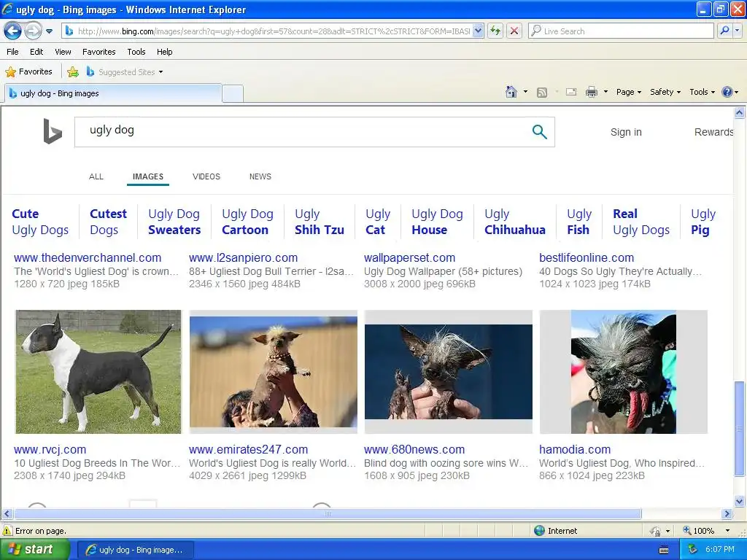Click Add to Favorites Bar icon
The image size is (747, 560).
click(x=73, y=72)
